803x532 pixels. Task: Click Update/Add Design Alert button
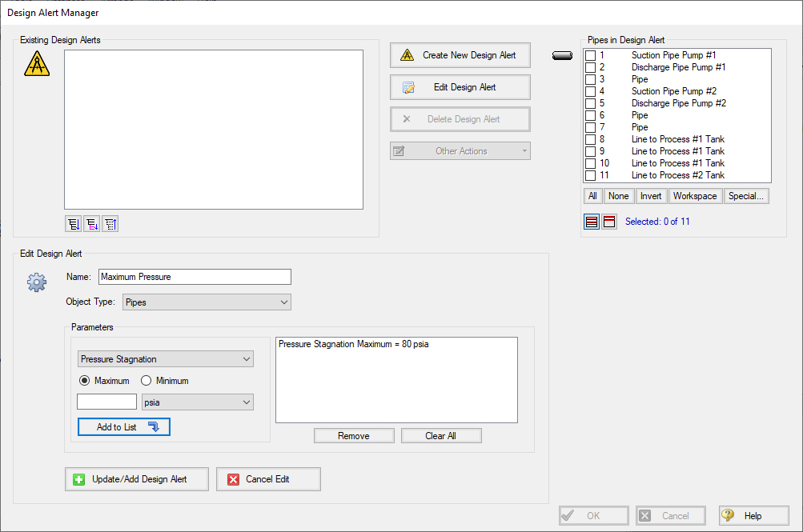tap(137, 479)
